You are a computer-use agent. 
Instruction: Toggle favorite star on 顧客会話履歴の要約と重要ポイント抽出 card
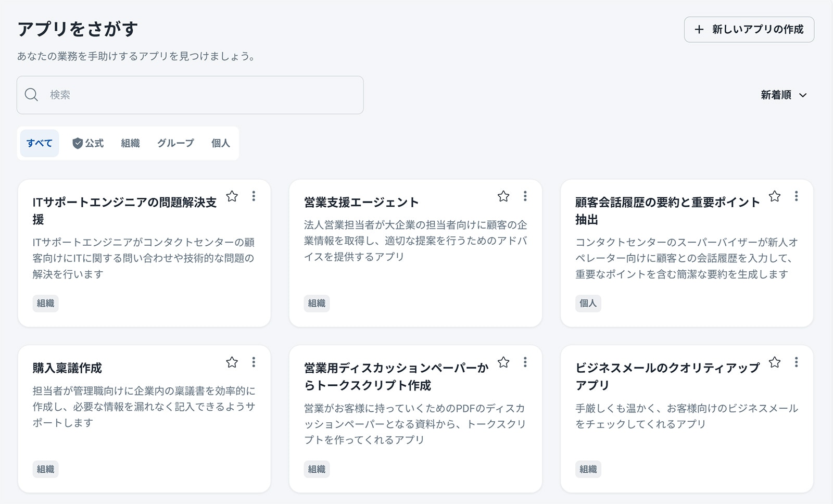point(774,196)
